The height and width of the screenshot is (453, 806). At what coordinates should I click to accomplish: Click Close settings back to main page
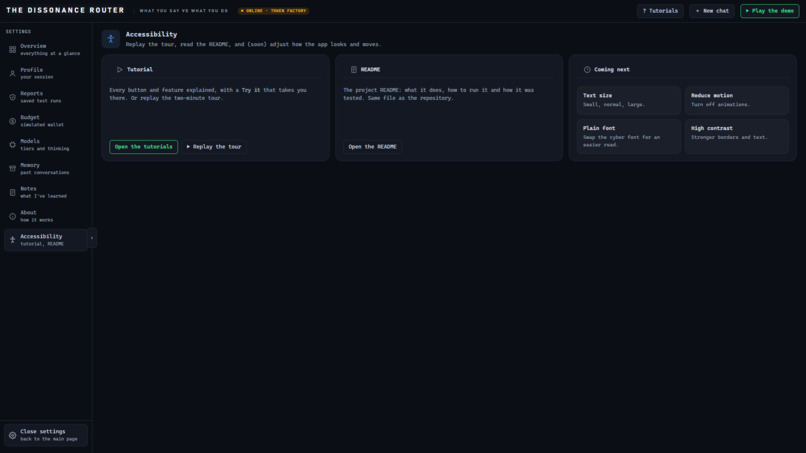click(46, 435)
